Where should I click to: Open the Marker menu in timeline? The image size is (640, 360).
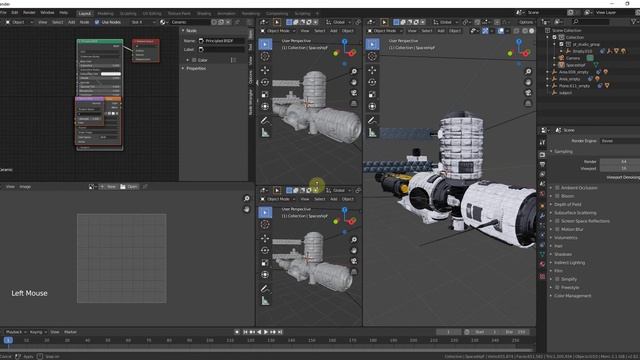click(70, 332)
